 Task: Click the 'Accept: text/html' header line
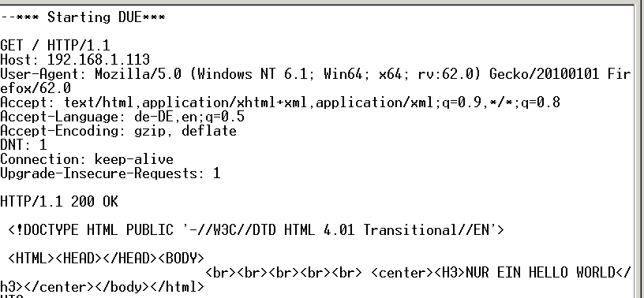(280, 102)
